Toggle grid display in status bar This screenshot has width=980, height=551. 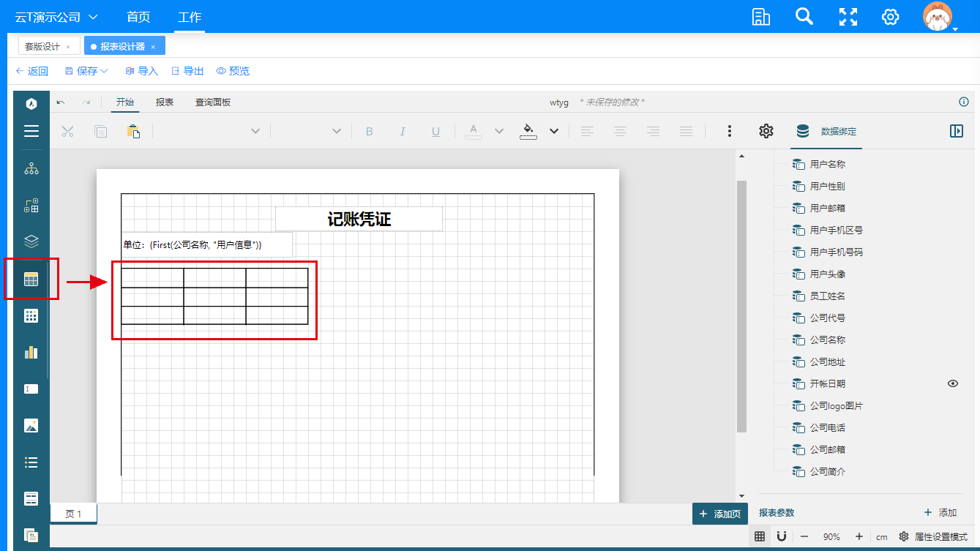(760, 536)
